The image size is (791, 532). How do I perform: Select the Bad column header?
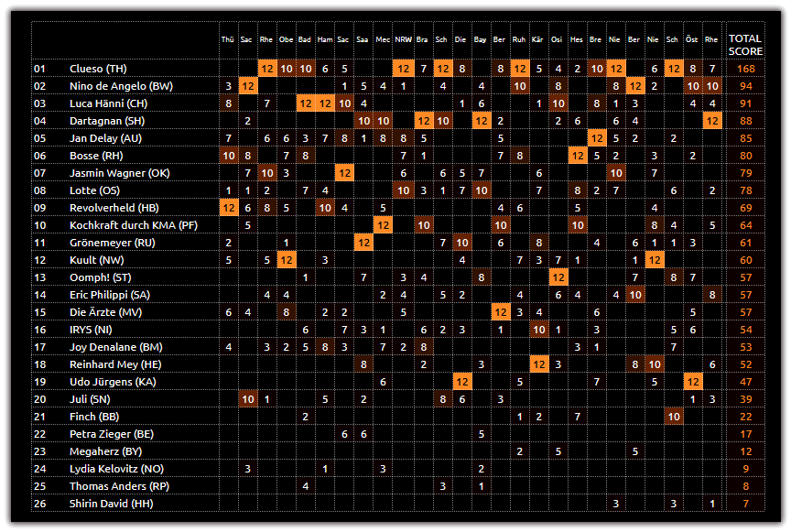[x=305, y=39]
